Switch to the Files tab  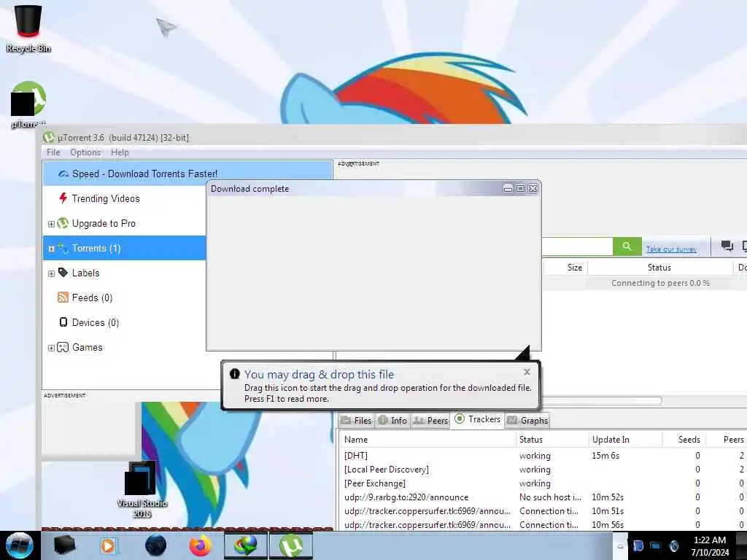coord(356,421)
